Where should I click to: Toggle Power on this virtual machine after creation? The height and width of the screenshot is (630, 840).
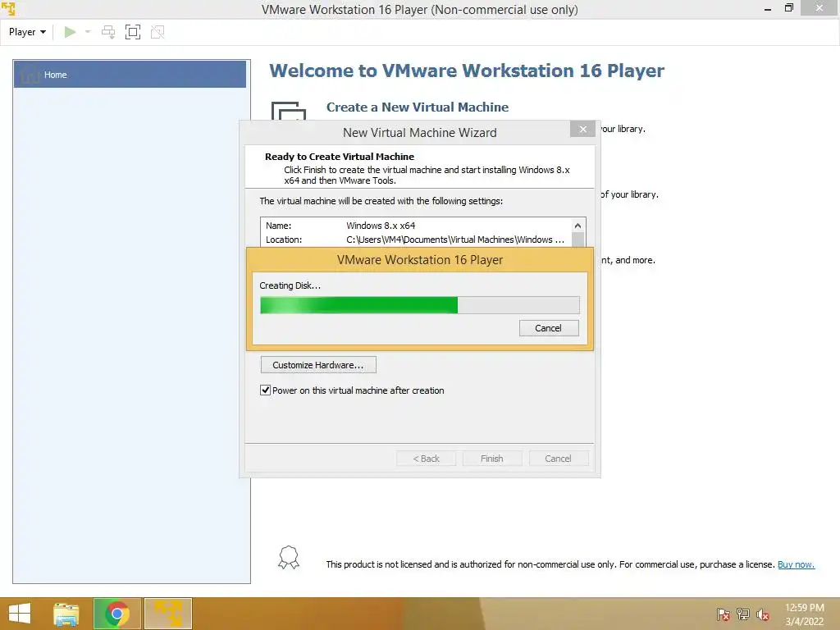coord(265,390)
